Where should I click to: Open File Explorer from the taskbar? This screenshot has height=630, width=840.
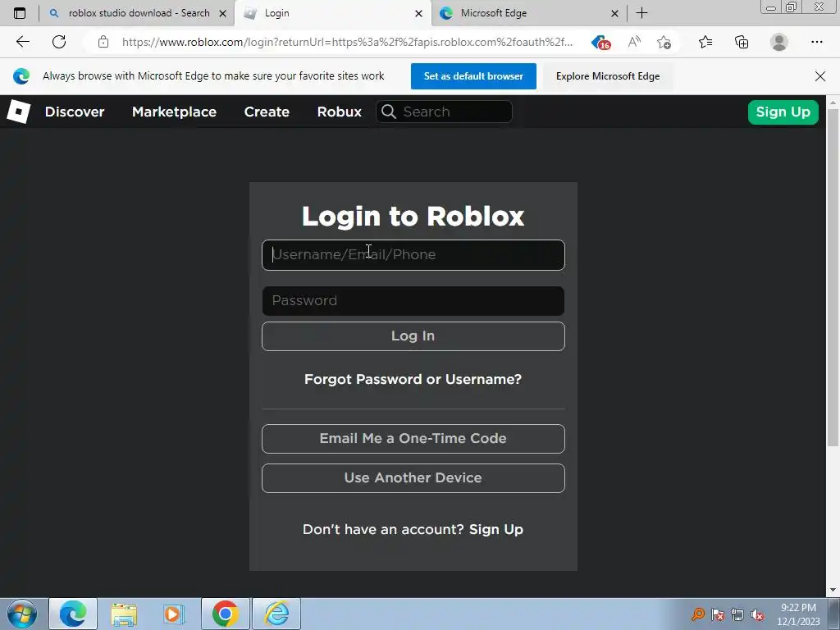[x=124, y=614]
